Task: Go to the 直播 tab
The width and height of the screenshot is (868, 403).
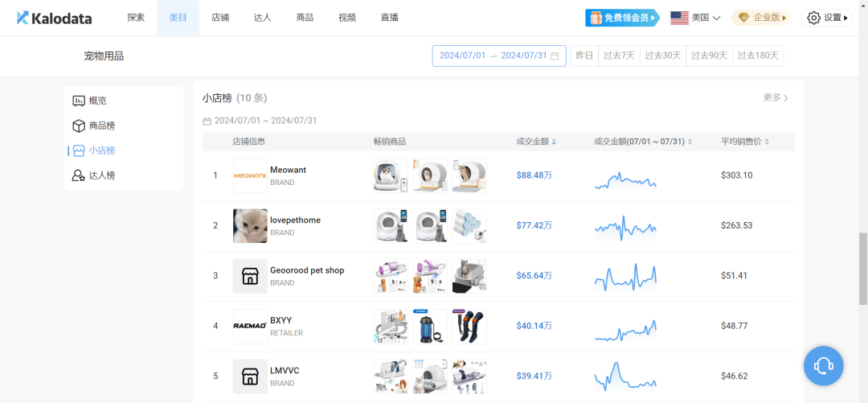Action: tap(389, 18)
